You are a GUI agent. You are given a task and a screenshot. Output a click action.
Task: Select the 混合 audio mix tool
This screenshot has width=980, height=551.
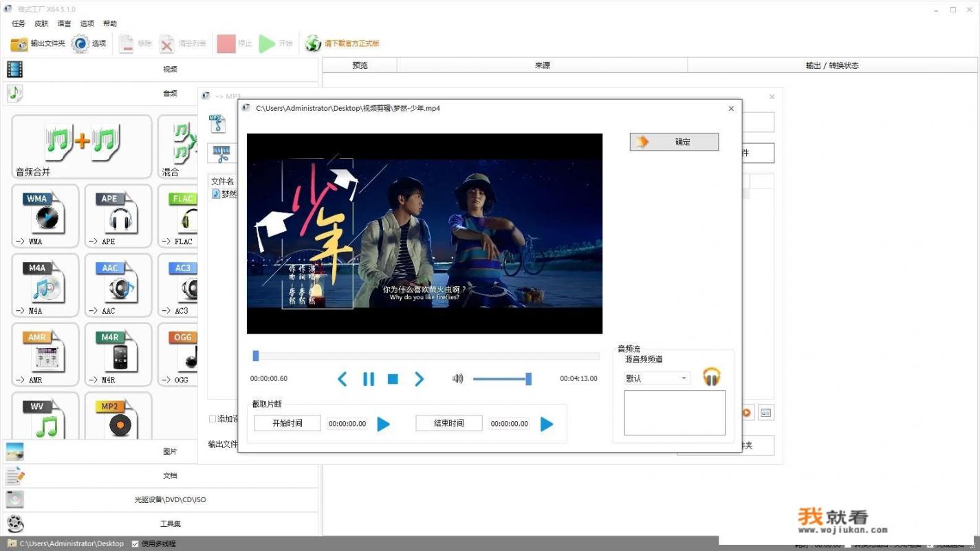click(x=178, y=147)
